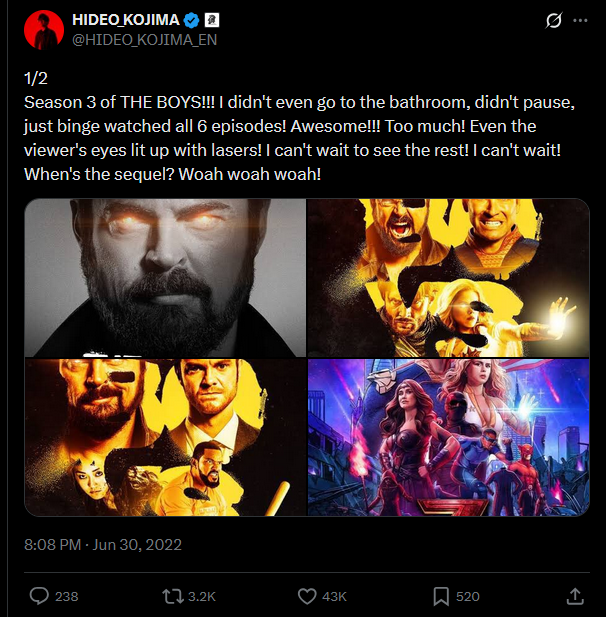Click the reply speech bubble icon

pyautogui.click(x=40, y=596)
